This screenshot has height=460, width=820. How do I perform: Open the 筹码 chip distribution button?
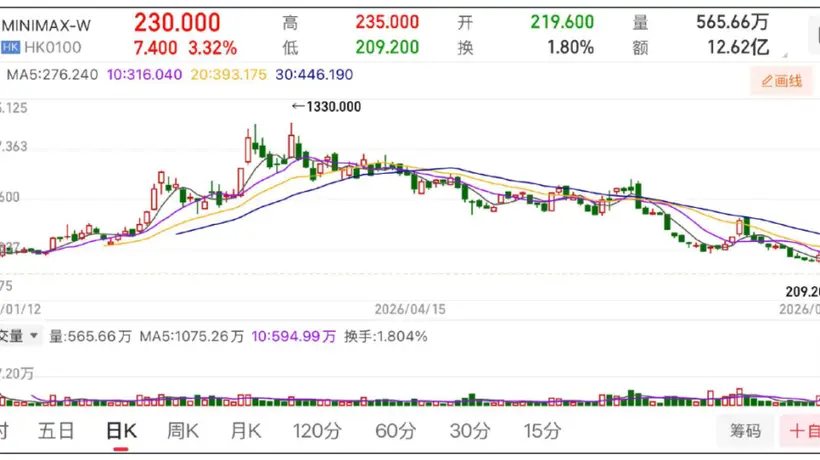click(745, 431)
